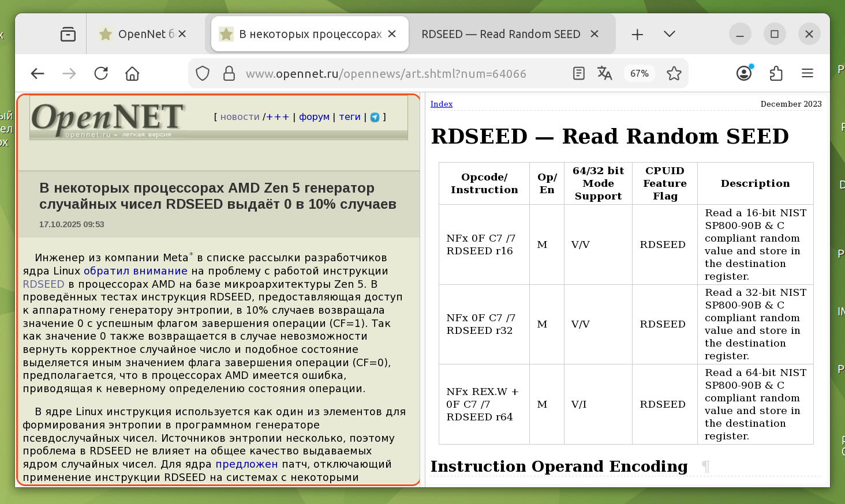
Task: Click the 'Read a 16-bit NIST' description cell
Action: [x=756, y=245]
